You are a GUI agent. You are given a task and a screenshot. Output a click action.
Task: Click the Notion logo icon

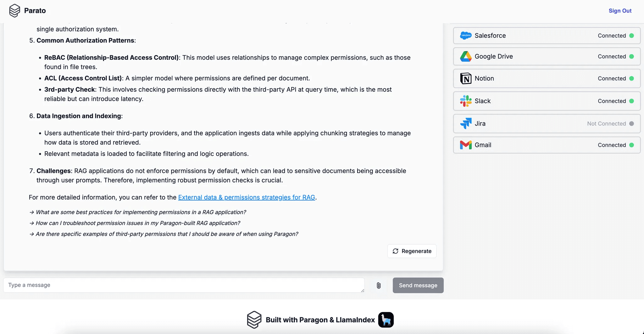coord(466,78)
